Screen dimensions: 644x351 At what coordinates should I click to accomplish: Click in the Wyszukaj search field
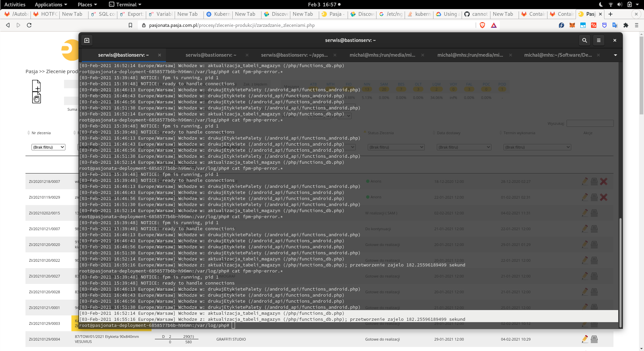click(x=590, y=123)
